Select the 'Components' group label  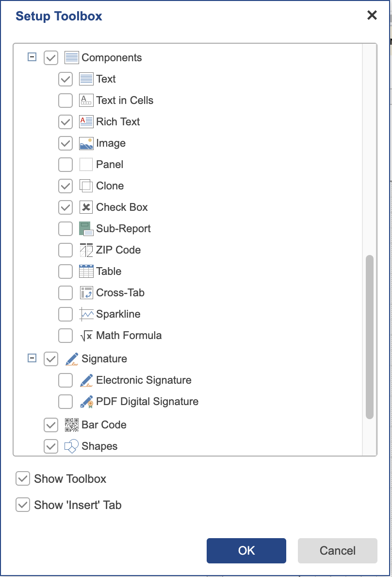pos(112,58)
